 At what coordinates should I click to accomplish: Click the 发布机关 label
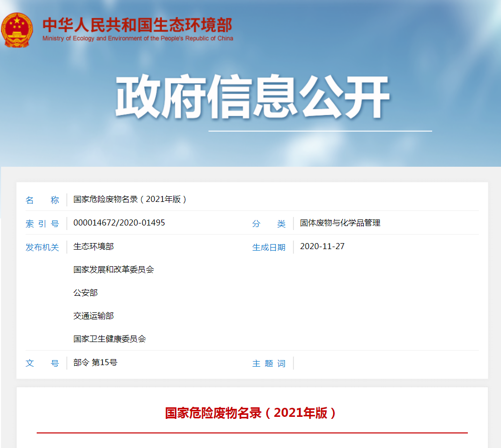tap(42, 247)
